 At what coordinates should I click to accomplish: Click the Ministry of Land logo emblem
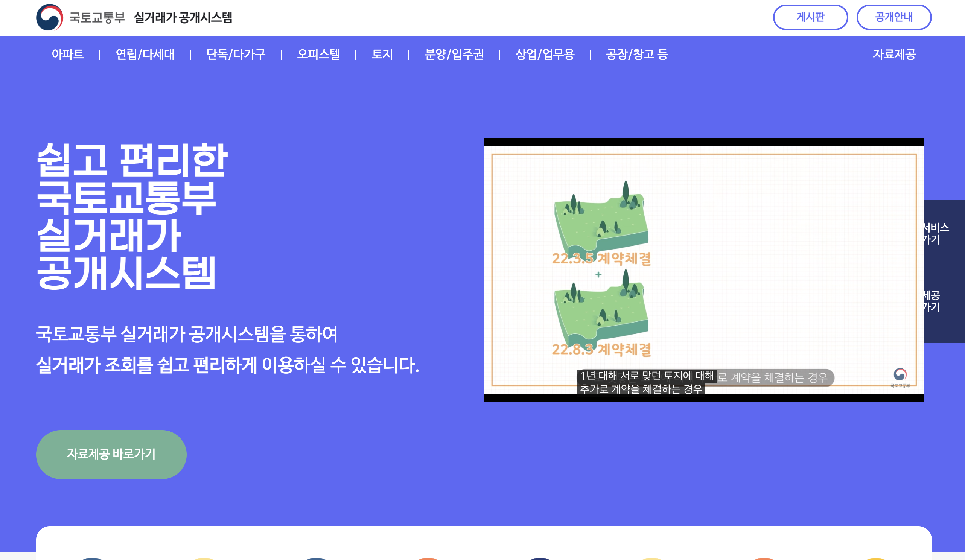coord(49,17)
